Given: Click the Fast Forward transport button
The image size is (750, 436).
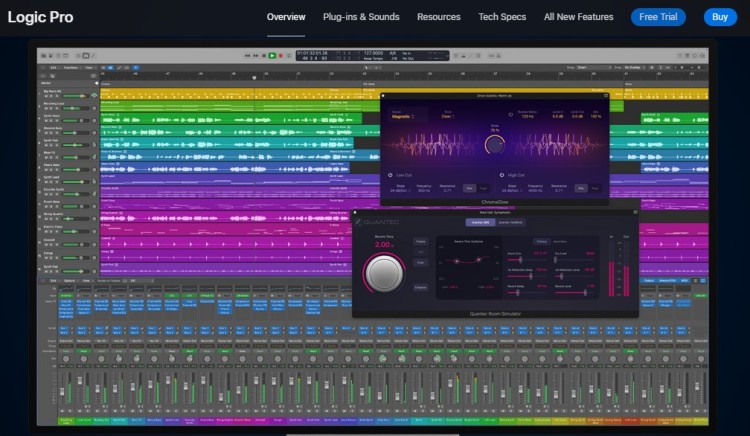Looking at the screenshot, I should click(255, 56).
